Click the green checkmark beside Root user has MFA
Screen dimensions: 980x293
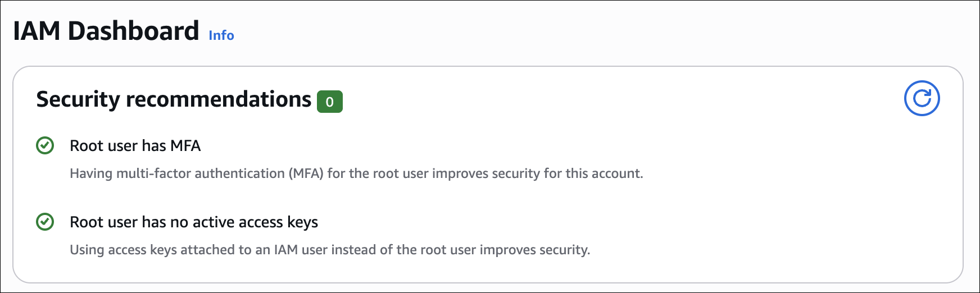[45, 145]
